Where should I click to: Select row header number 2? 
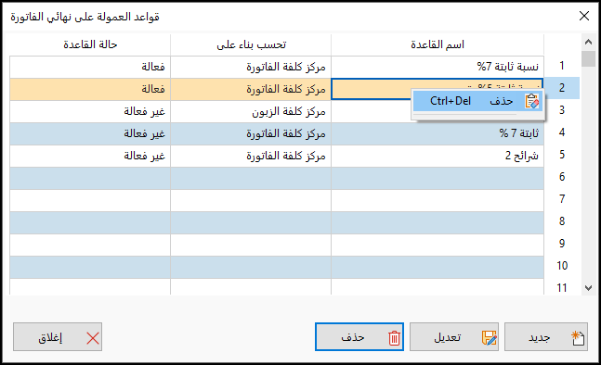click(x=562, y=88)
